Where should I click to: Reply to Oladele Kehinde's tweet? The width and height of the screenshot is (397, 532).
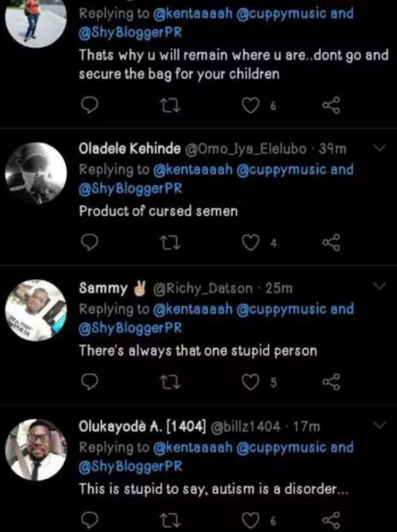(x=90, y=243)
